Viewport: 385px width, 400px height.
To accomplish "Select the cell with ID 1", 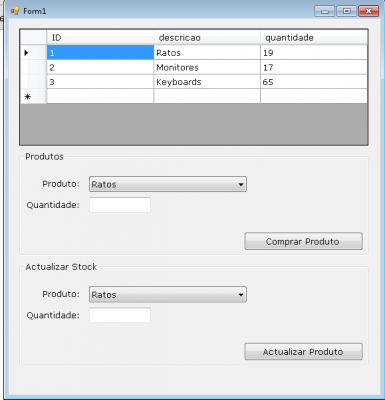I will [100, 53].
